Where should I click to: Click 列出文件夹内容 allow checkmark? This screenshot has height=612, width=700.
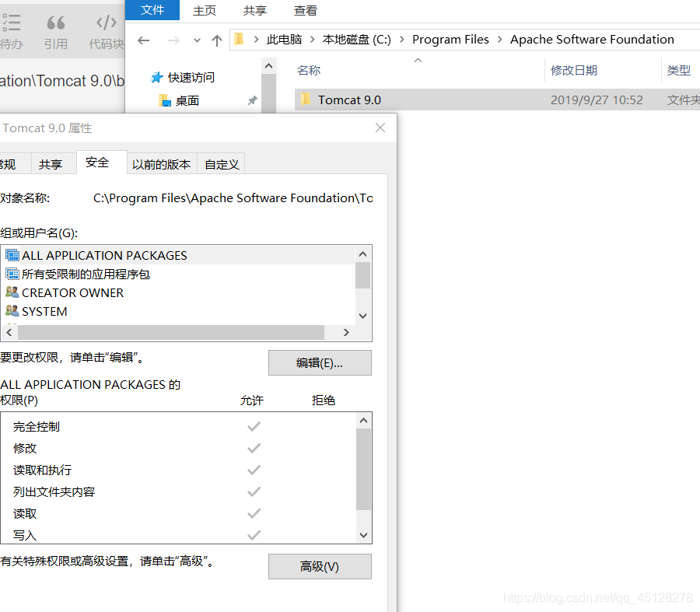(254, 492)
